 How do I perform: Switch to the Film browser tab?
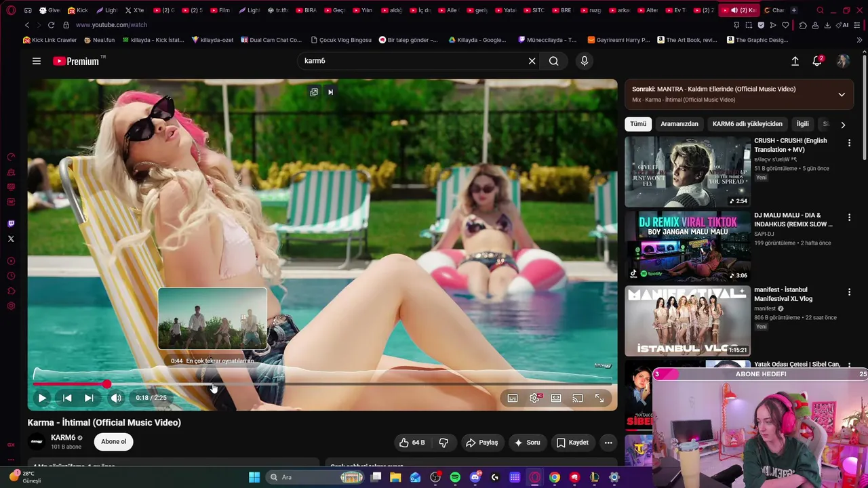220,10
